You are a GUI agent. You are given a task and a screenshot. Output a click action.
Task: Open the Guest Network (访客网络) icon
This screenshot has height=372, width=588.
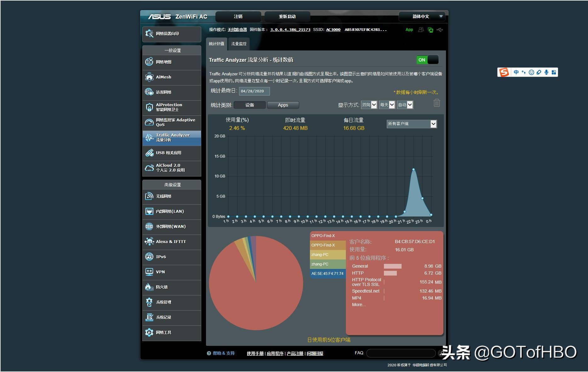click(x=149, y=92)
